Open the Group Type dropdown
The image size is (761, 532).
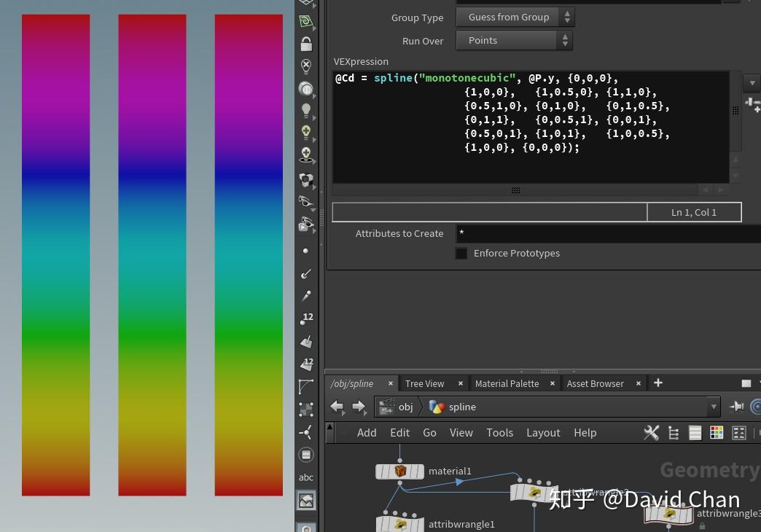pos(515,17)
